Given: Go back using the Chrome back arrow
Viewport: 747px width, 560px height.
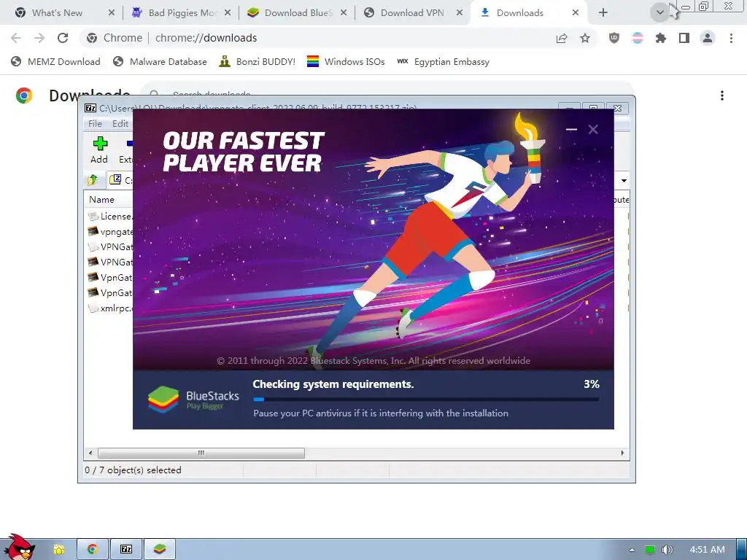Looking at the screenshot, I should point(16,38).
